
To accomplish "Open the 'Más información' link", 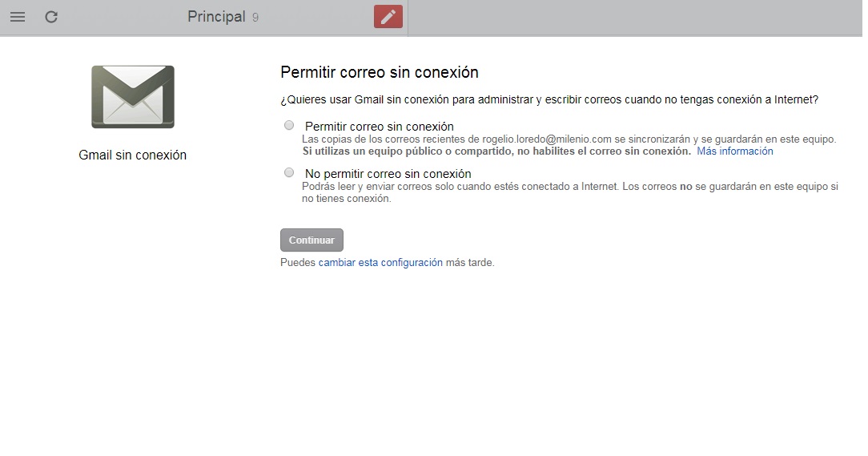I will point(734,151).
